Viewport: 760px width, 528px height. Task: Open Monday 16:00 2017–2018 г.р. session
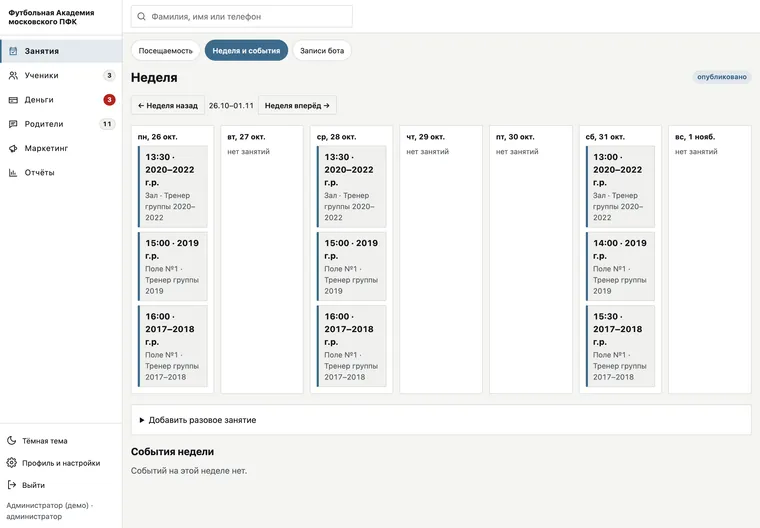click(x=173, y=346)
